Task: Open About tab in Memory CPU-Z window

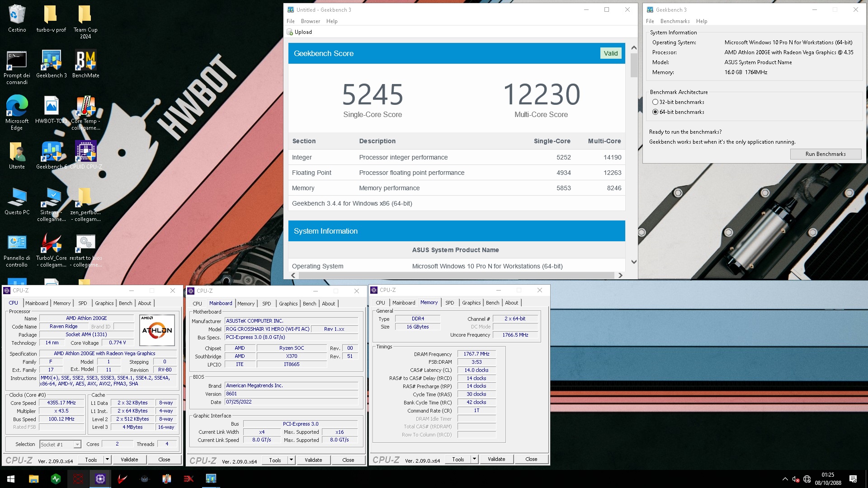Action: click(x=512, y=303)
